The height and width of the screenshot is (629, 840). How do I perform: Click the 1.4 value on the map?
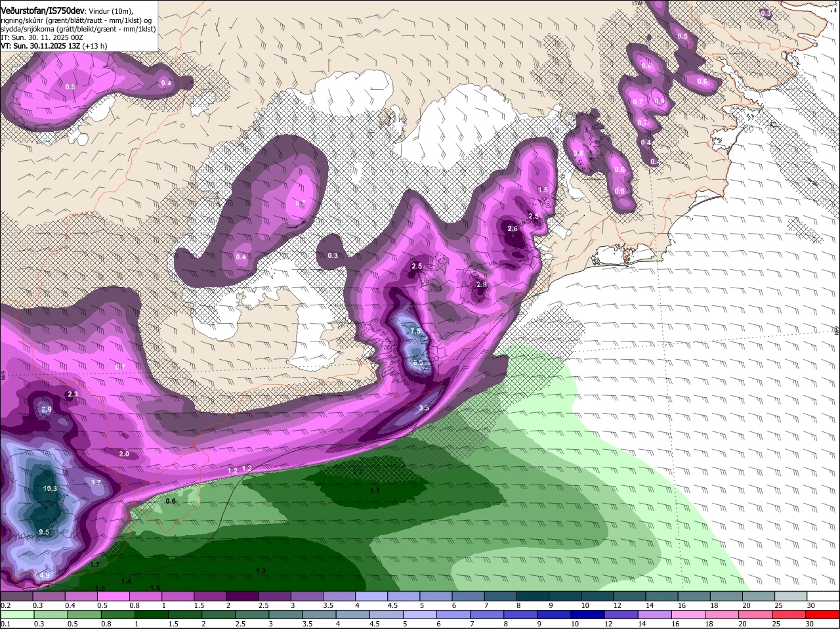point(126,581)
